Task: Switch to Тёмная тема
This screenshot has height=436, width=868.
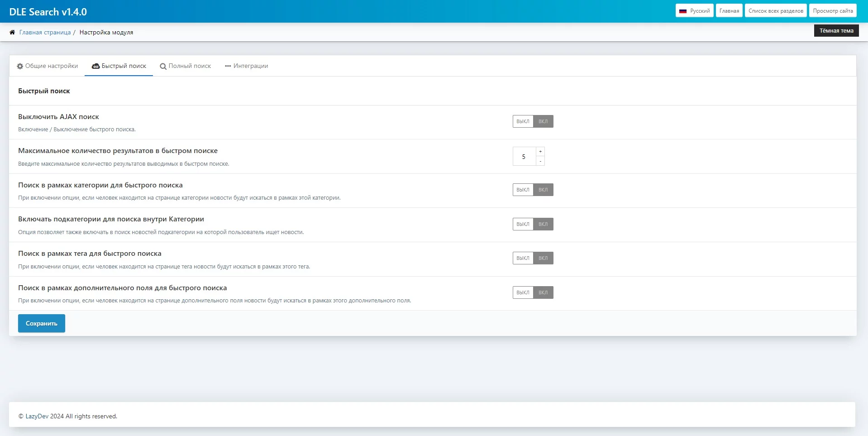Action: [836, 31]
